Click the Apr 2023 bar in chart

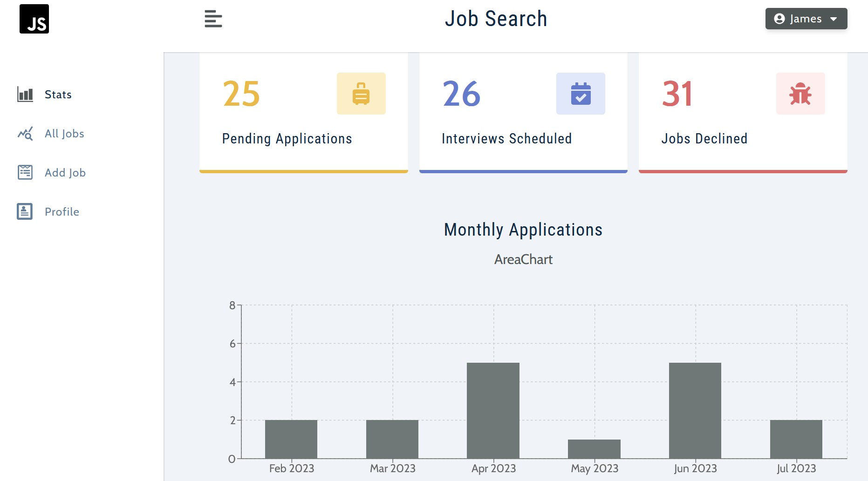pyautogui.click(x=493, y=410)
